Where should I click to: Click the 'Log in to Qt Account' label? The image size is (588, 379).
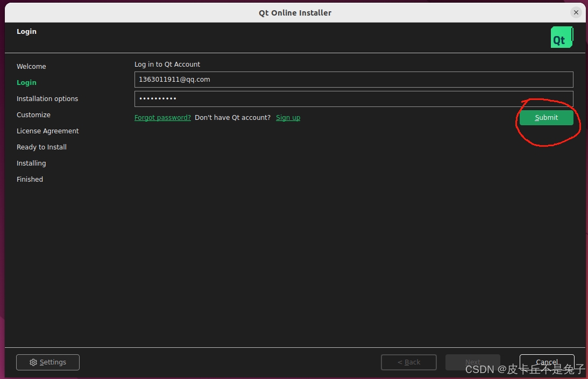click(167, 64)
